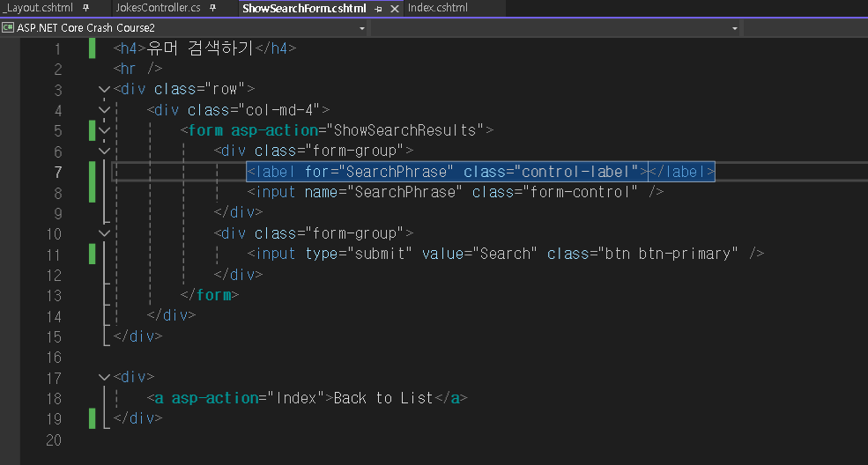868x465 pixels.
Task: Toggle pin on ShowSearchForm.cshtml tab
Action: coord(378,9)
